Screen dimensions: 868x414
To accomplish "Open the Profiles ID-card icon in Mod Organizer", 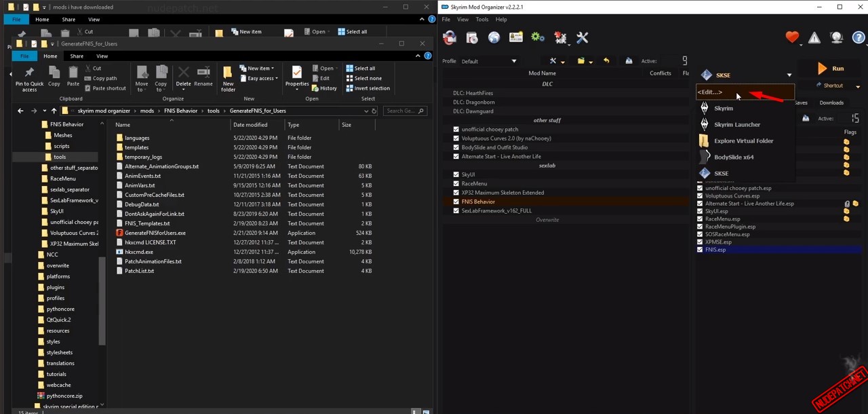I will [x=515, y=38].
